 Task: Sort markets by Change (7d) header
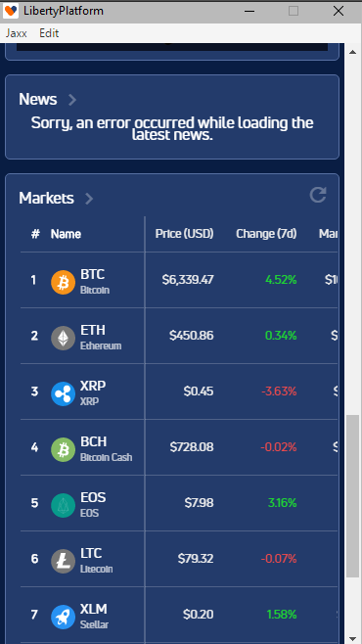(266, 234)
